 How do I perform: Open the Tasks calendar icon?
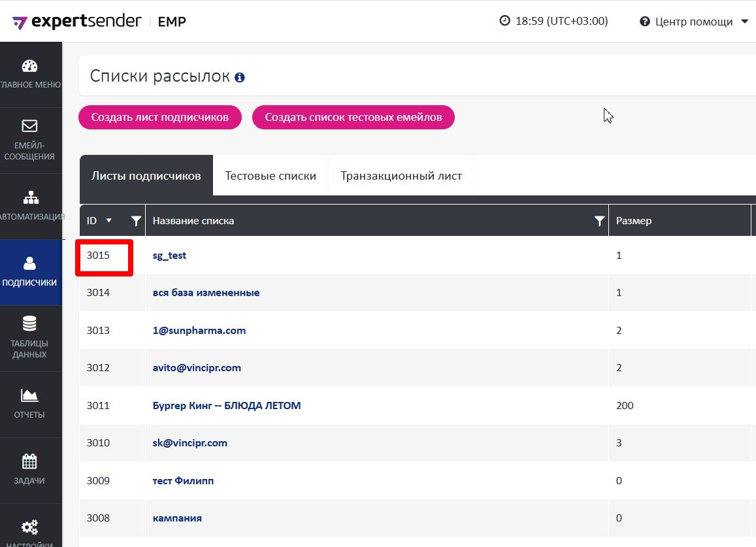(x=29, y=461)
